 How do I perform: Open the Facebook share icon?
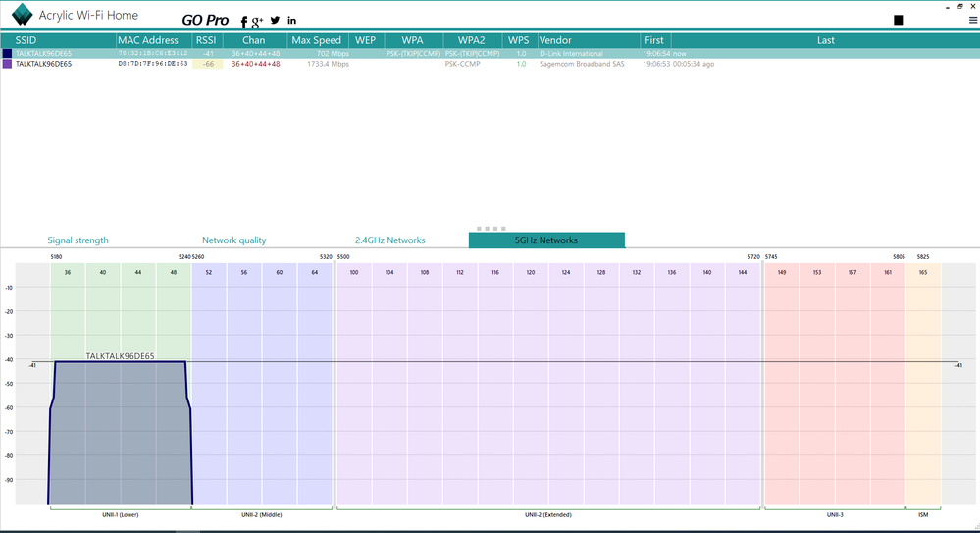click(244, 22)
